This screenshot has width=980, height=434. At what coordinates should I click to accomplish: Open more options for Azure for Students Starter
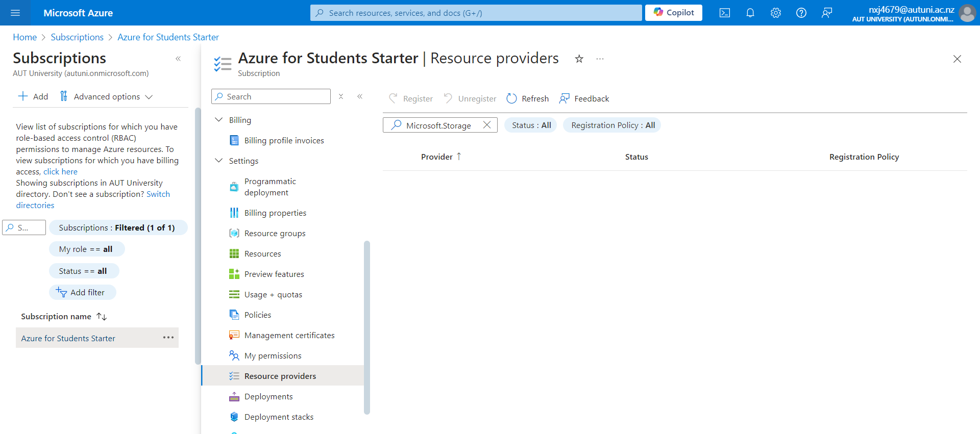pos(168,338)
